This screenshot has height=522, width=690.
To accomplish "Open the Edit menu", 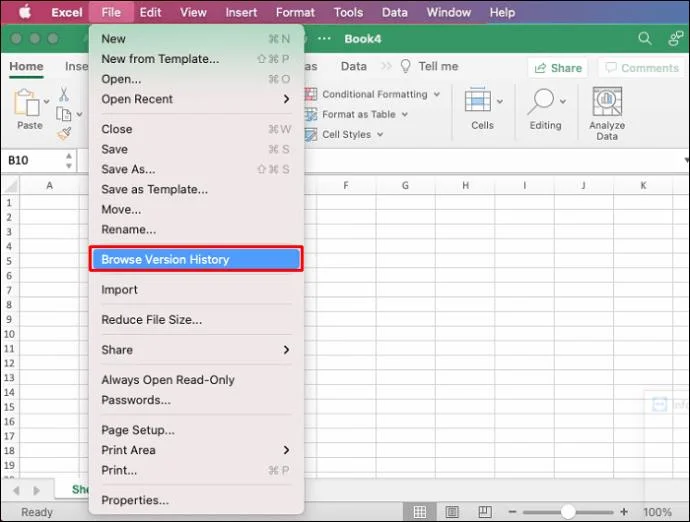I will tap(150, 12).
